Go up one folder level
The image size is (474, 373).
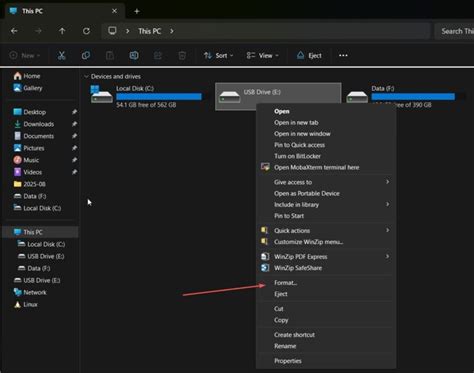pyautogui.click(x=62, y=31)
